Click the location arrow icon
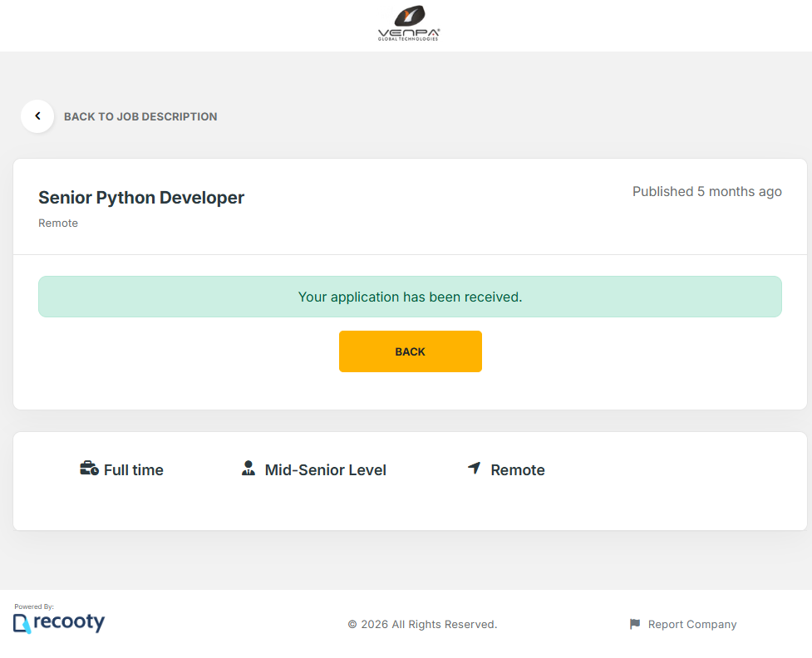 [475, 469]
